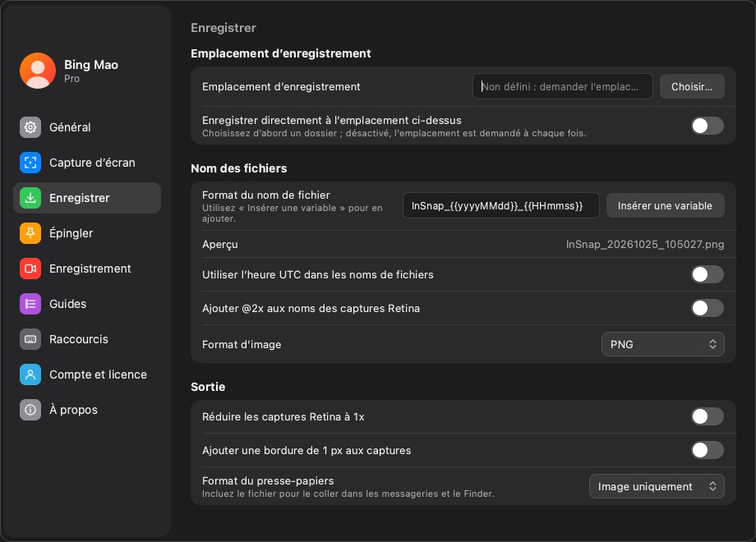The image size is (756, 542).
Task: Open the Enregistrement label in sidebar
Action: [90, 269]
